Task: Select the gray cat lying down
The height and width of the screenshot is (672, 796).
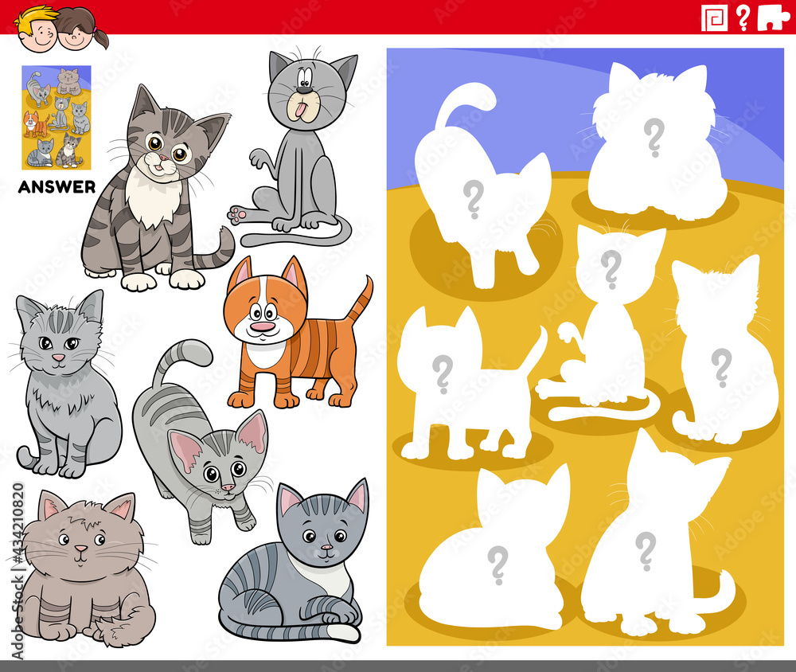Action: click(295, 561)
